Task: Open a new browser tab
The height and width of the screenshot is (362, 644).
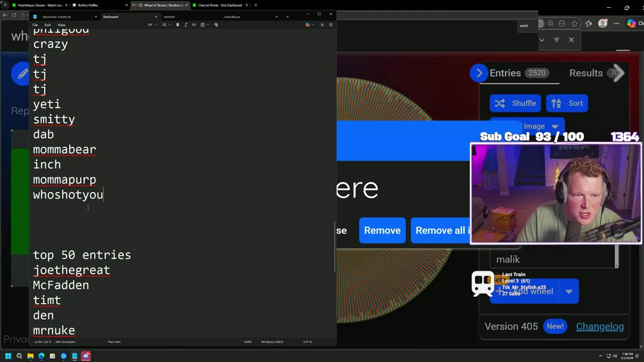Action: (x=256, y=5)
